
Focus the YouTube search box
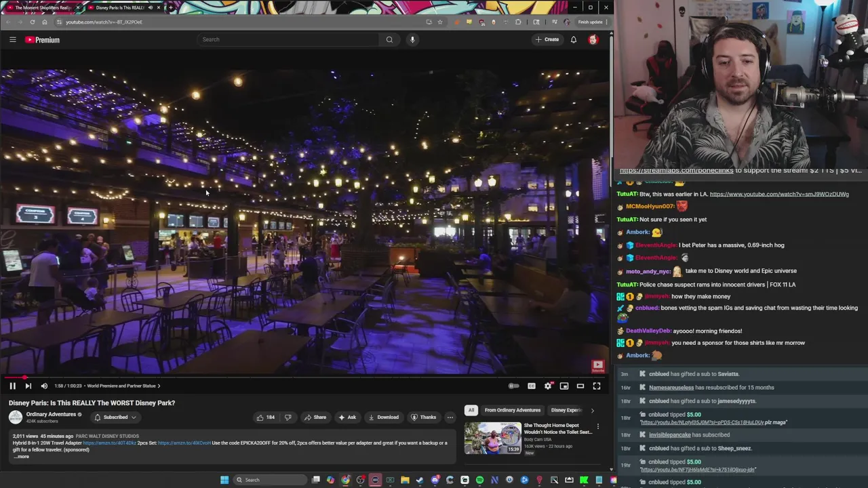[288, 39]
